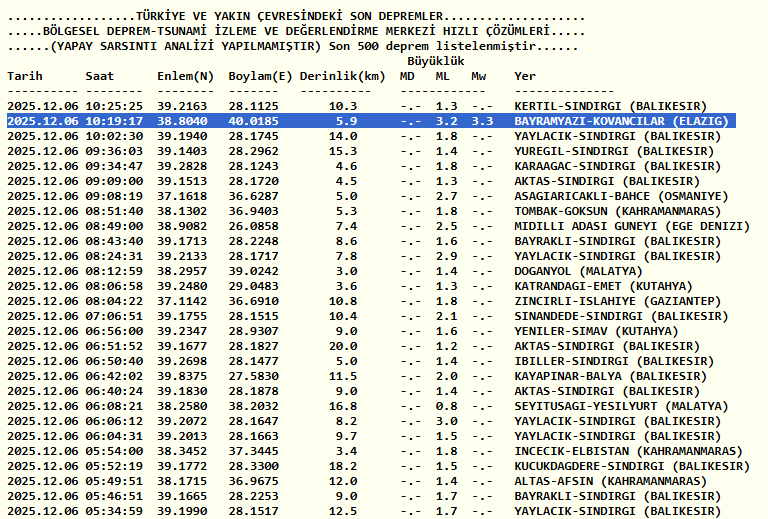Click longitude 26.0858 value
The image size is (768, 519).
253,226
